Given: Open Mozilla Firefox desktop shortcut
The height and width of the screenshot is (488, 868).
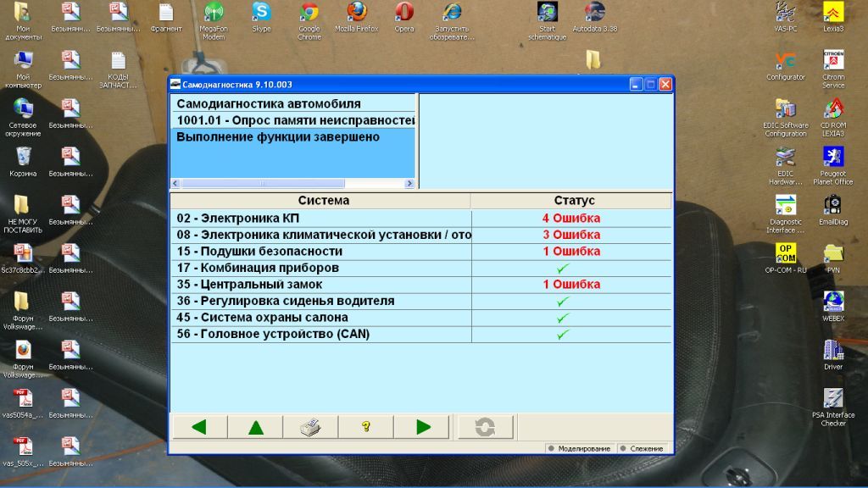Looking at the screenshot, I should 357,17.
